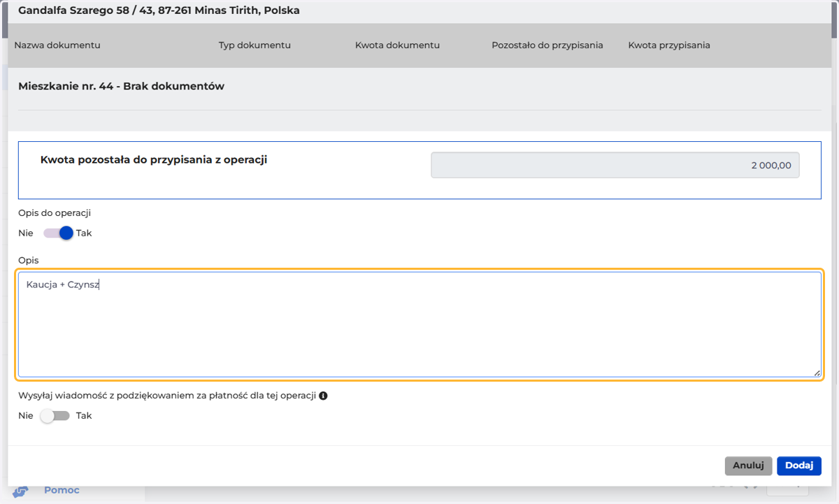Select the 'Kwota przypisania' column header
839x504 pixels.
tap(669, 45)
